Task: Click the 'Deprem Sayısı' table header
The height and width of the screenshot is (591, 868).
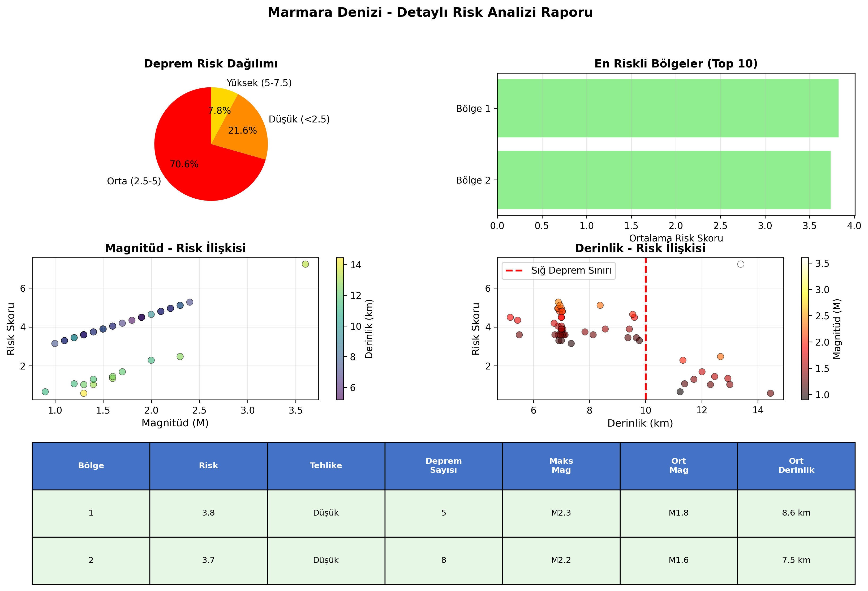Action: click(444, 466)
